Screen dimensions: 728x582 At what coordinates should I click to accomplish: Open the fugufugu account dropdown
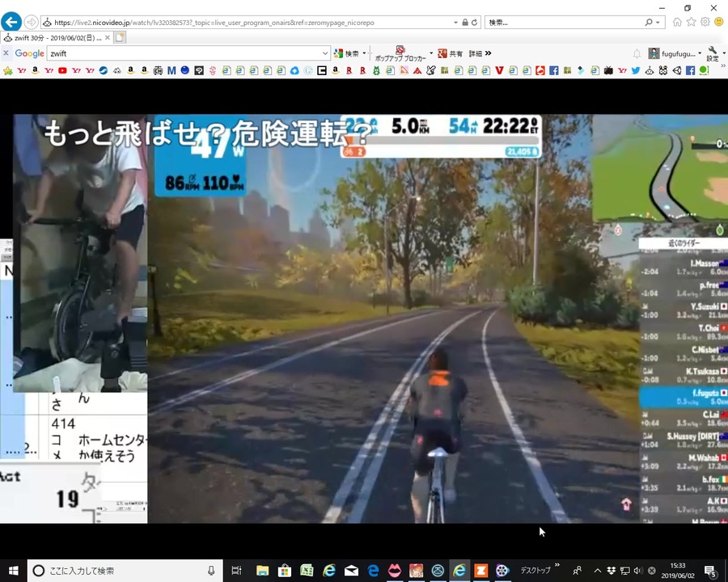tap(675, 54)
